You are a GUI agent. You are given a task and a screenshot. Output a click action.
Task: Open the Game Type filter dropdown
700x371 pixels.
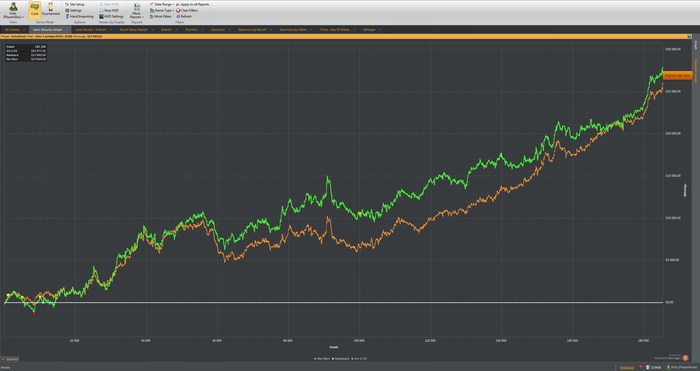coord(162,10)
